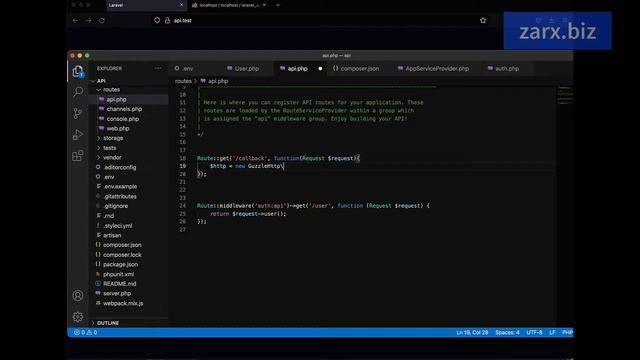This screenshot has height=360, width=640.
Task: Open .env.example in the explorer
Action: [120, 187]
